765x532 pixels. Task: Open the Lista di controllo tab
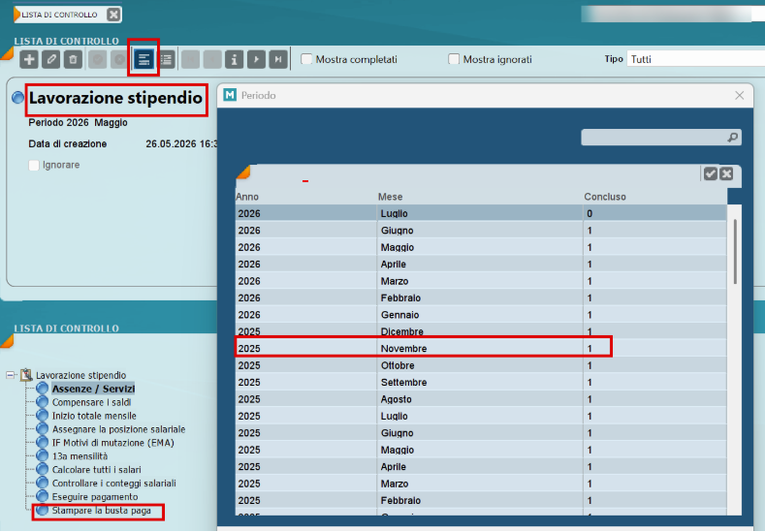[x=59, y=15]
